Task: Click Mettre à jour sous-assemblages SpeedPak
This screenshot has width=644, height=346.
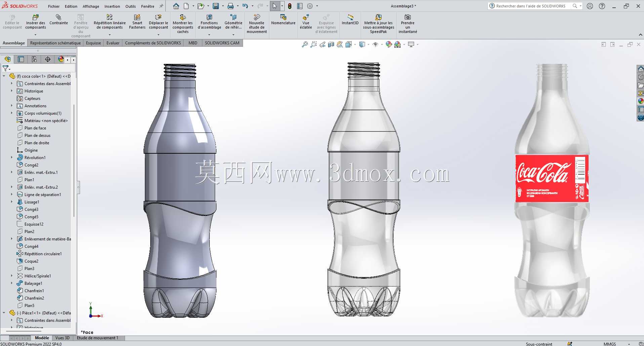Action: (378, 24)
